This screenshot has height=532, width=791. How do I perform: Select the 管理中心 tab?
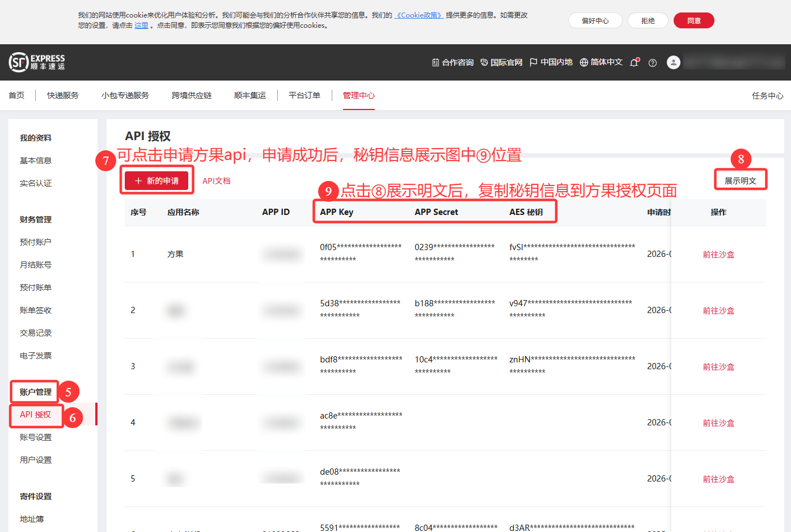(x=358, y=95)
